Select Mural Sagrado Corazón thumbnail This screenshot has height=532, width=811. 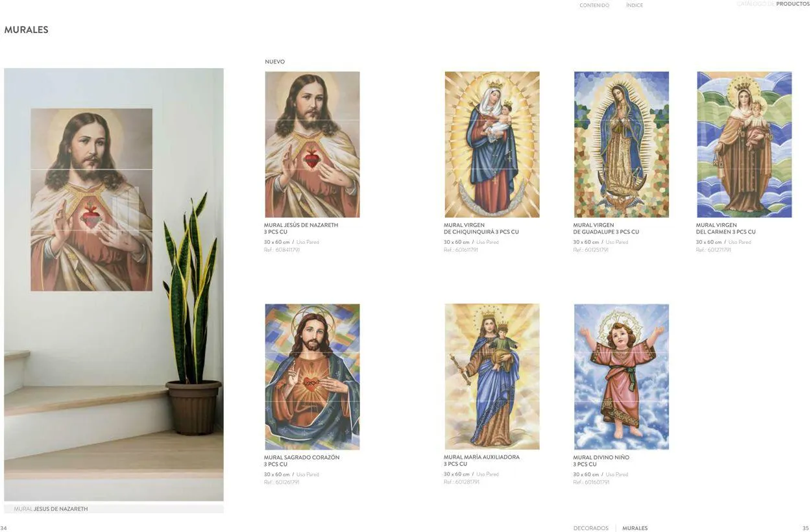[x=312, y=377]
